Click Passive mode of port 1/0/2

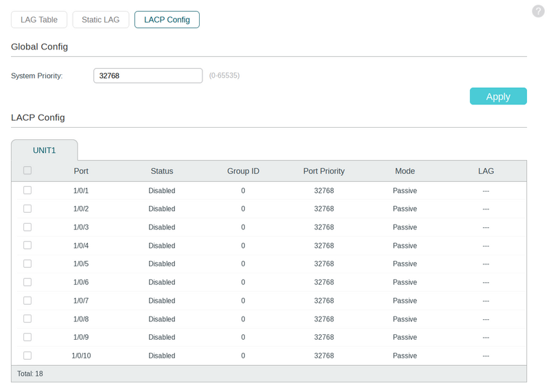coord(405,209)
